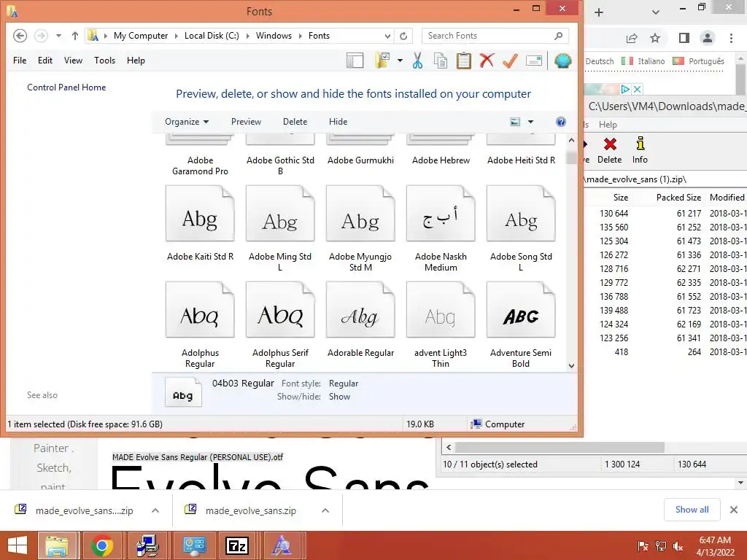Click the Up one level arrow

click(75, 36)
